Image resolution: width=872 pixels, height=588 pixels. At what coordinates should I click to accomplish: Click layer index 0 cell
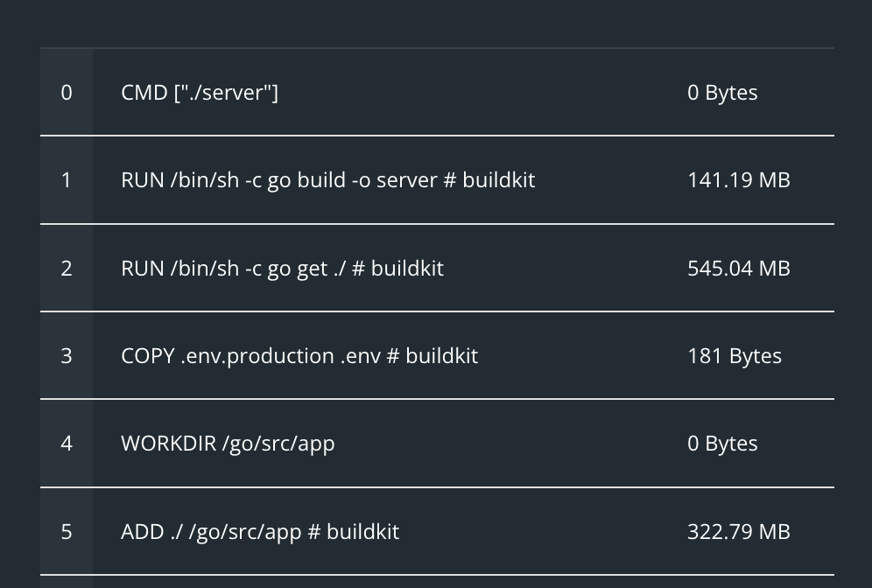[x=67, y=92]
